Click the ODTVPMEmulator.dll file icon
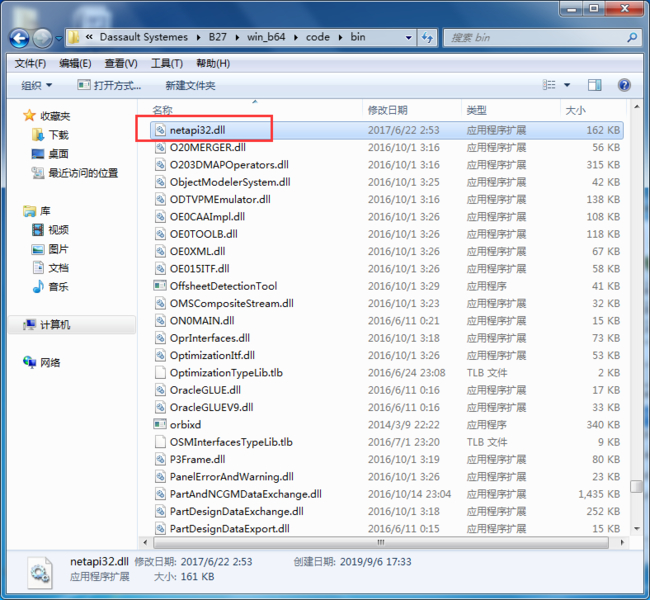The image size is (650, 600). pos(160,199)
